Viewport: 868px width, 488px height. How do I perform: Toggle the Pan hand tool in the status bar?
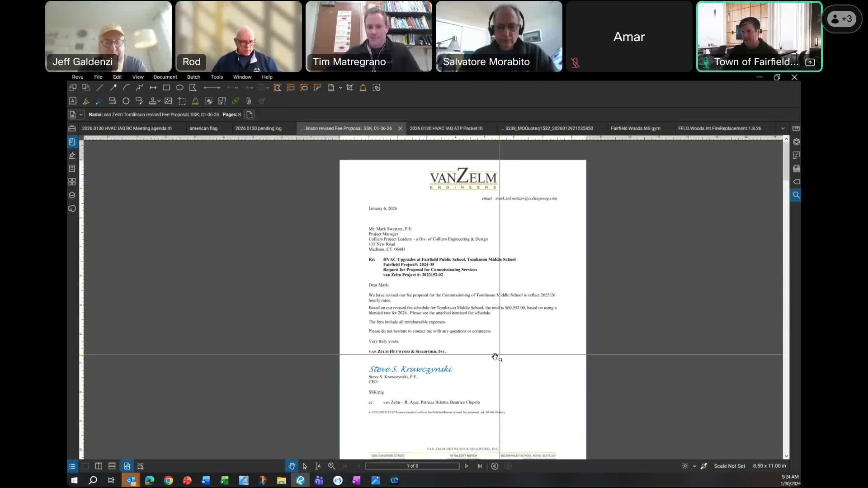(x=292, y=466)
